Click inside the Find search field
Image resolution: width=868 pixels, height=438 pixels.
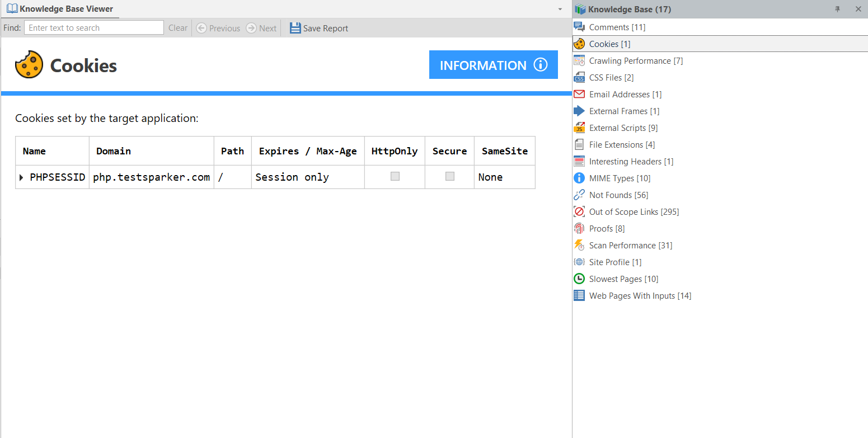(x=92, y=27)
